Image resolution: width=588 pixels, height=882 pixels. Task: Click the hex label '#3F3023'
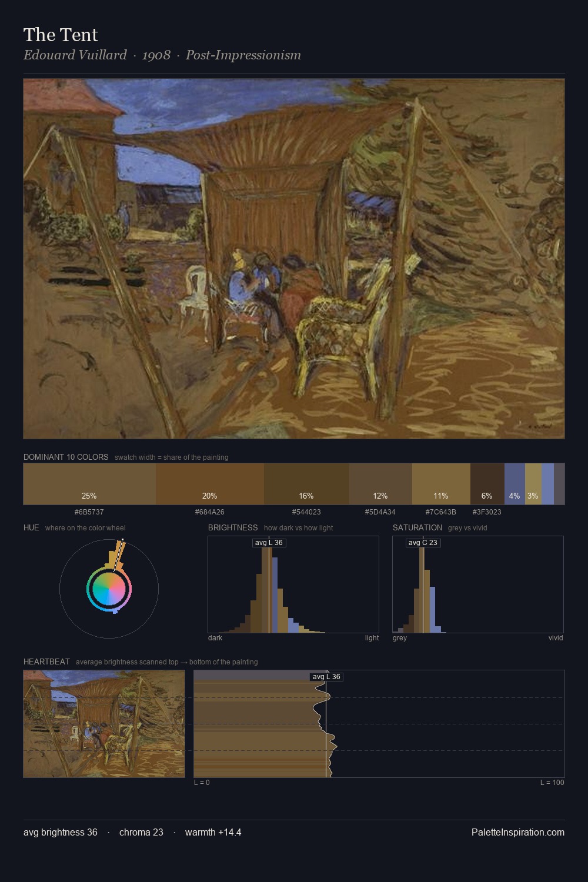487,512
